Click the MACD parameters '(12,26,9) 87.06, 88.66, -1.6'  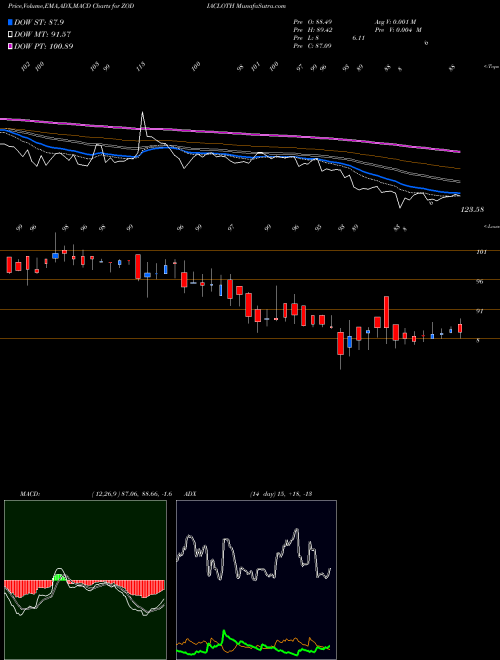coord(131,494)
